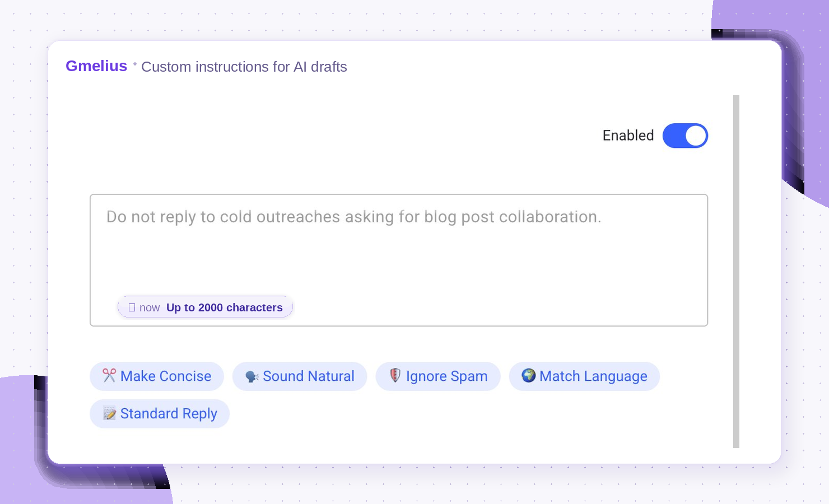The height and width of the screenshot is (504, 829).
Task: Click the memo pencil icon on Standard Reply
Action: point(110,413)
